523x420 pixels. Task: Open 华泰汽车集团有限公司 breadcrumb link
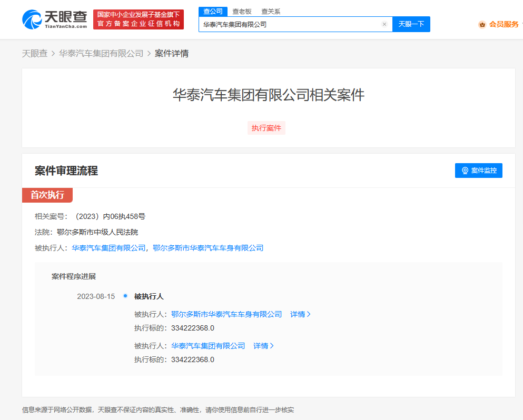(101, 53)
